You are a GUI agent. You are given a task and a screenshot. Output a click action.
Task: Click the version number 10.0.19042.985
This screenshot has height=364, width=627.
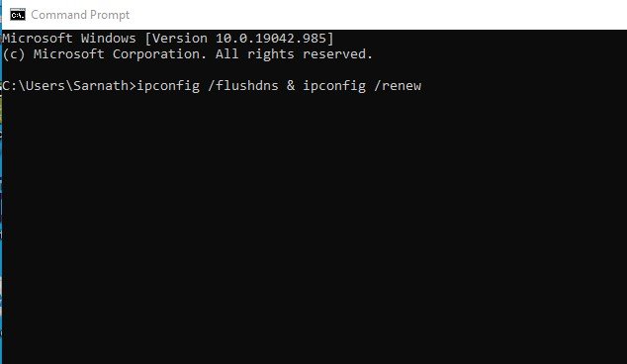pyautogui.click(x=271, y=39)
